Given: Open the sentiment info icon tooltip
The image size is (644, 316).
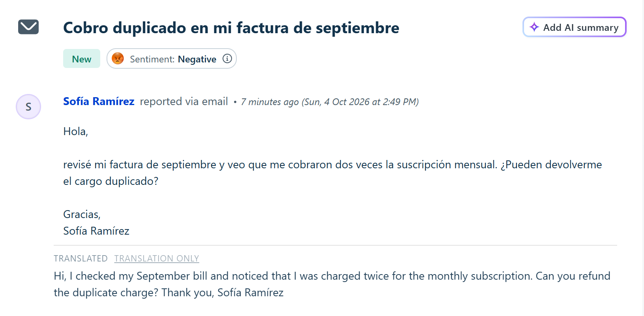Looking at the screenshot, I should 227,58.
